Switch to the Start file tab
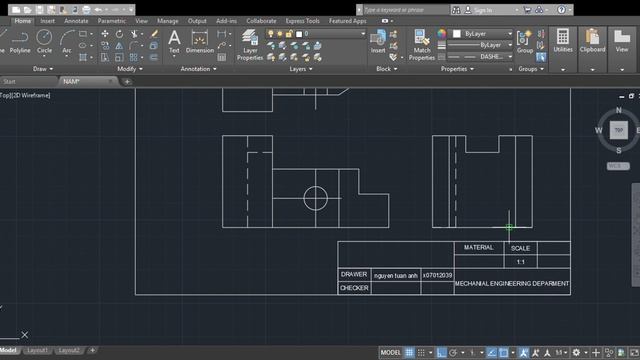The height and width of the screenshot is (360, 640). 9,82
